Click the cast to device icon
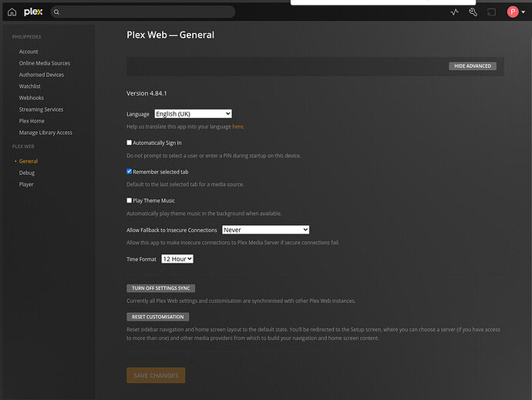 point(491,12)
